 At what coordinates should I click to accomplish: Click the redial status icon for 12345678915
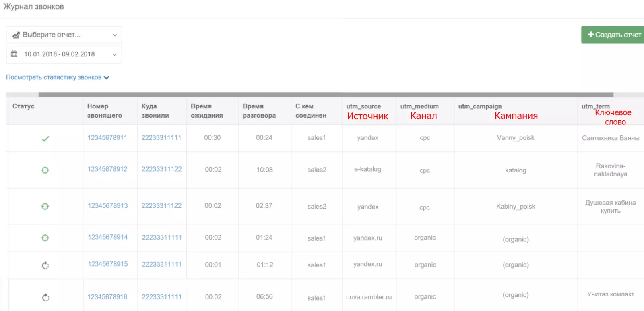click(x=45, y=265)
